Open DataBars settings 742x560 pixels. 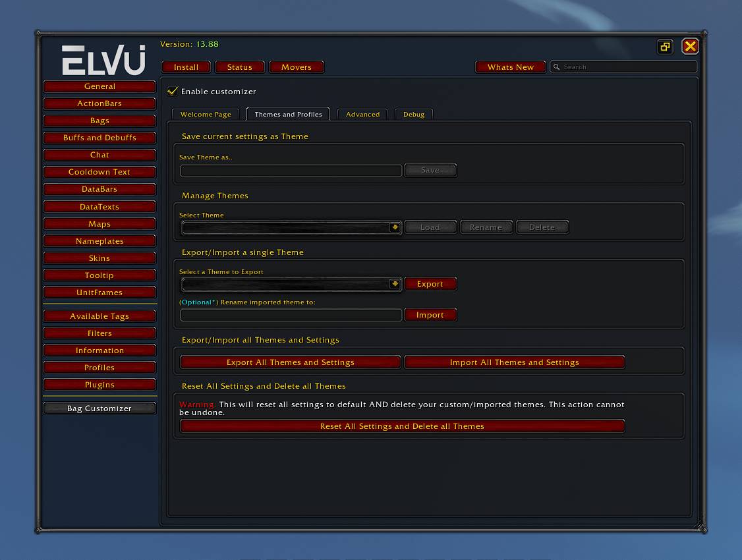100,189
